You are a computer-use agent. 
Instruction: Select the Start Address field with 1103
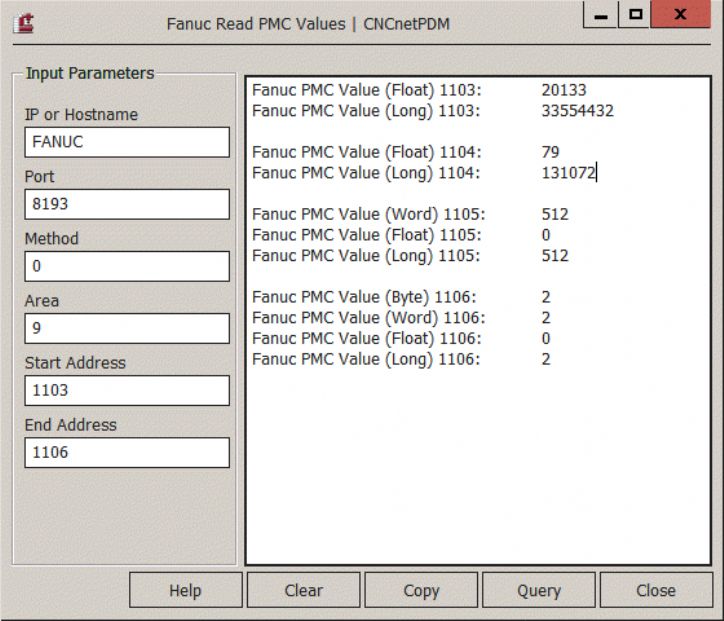127,390
